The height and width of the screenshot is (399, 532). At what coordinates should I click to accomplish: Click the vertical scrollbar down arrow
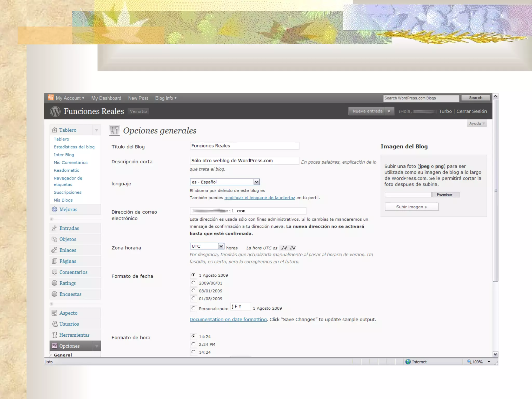point(495,354)
